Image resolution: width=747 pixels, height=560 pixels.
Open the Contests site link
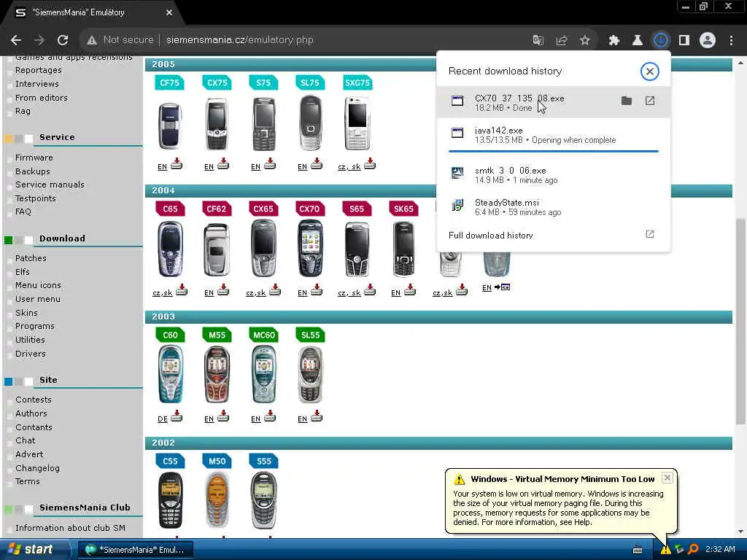click(34, 400)
